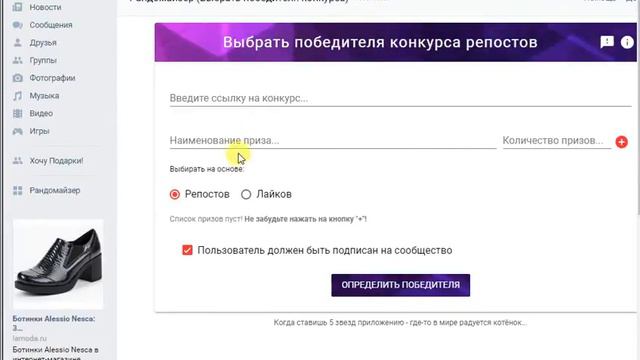Open Фотографии section
The width and height of the screenshot is (640, 360).
click(x=52, y=78)
